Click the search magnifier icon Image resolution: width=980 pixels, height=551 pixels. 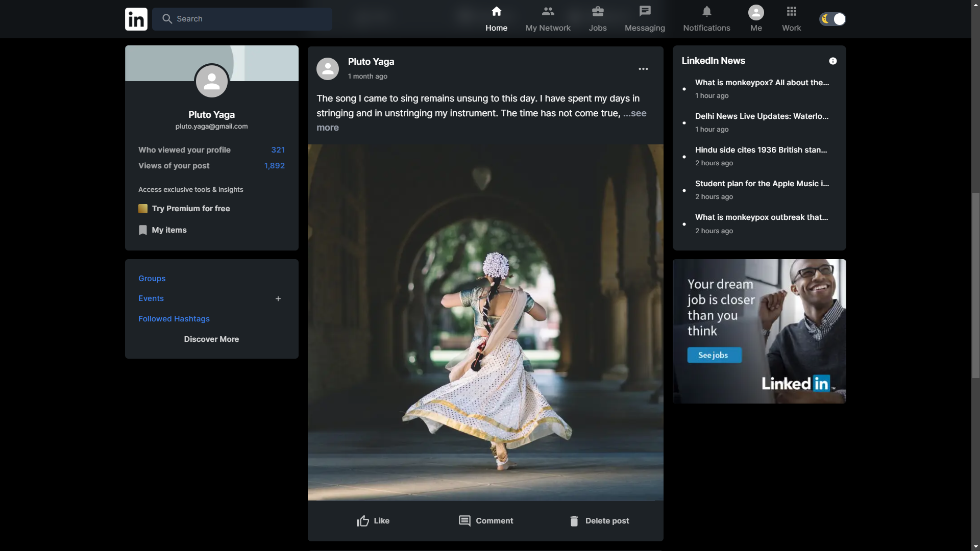167,19
